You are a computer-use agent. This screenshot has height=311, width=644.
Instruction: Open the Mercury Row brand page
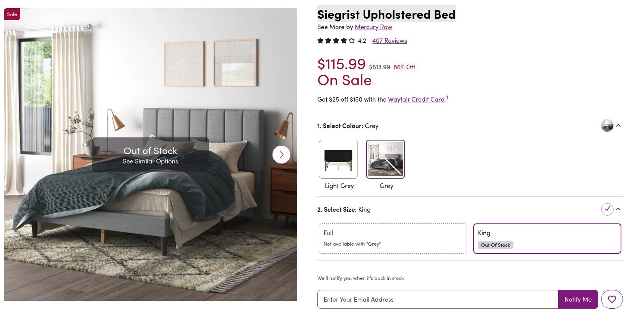point(373,27)
